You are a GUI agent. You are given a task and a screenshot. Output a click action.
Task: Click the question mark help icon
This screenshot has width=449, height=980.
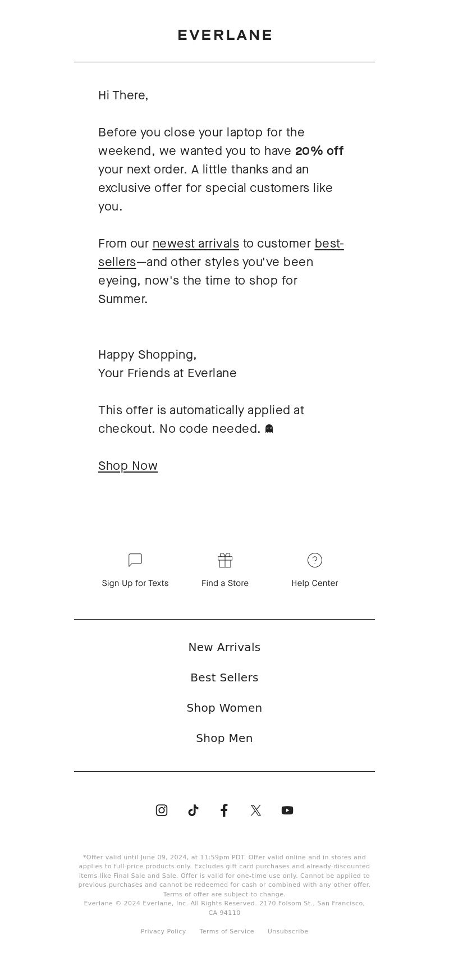[x=315, y=560]
